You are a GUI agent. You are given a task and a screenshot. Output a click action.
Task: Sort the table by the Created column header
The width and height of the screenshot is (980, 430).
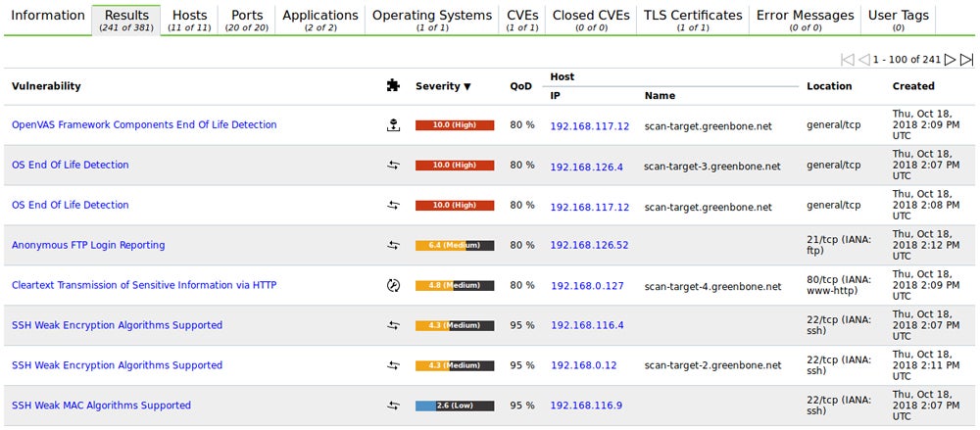tap(912, 86)
